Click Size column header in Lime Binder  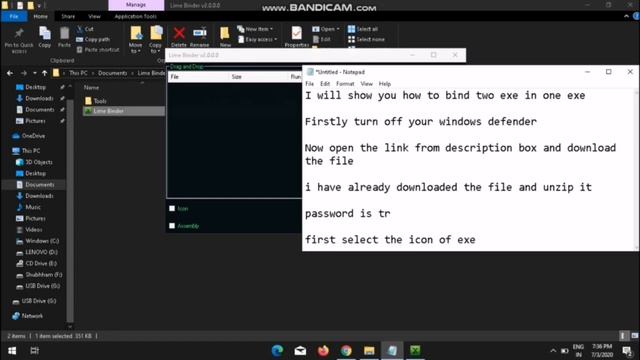(259, 77)
